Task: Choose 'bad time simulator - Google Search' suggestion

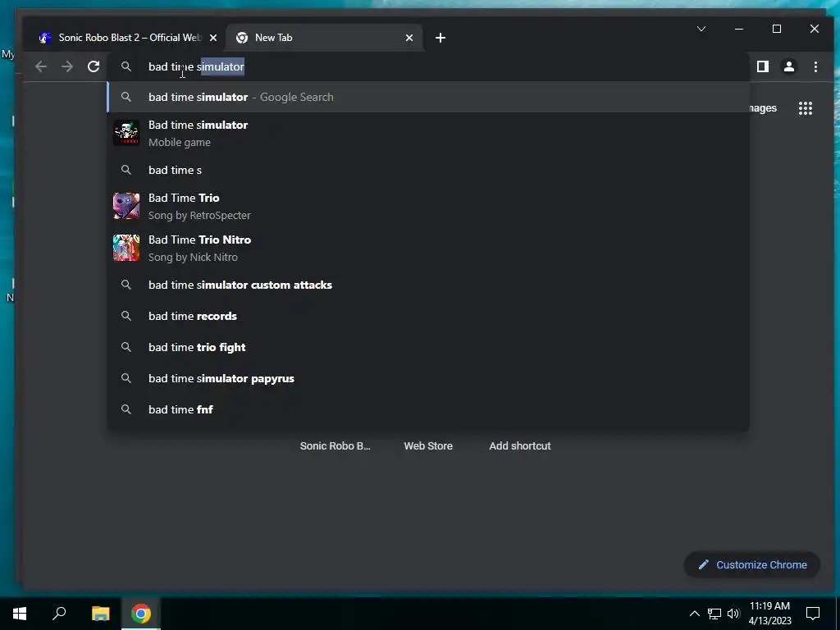Action: (x=428, y=97)
